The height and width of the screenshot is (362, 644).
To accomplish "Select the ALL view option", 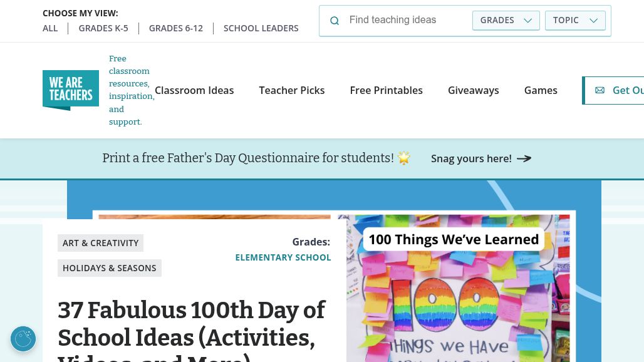I will 50,28.
